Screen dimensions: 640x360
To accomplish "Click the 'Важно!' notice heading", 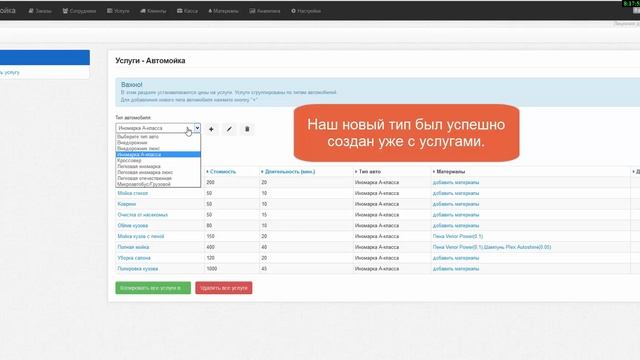I will click(x=131, y=84).
